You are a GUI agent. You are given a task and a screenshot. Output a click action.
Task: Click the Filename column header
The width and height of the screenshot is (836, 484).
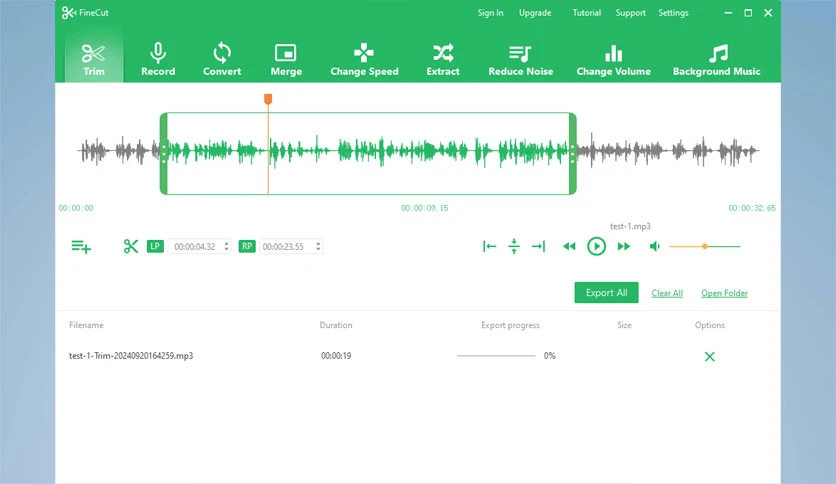[x=86, y=325]
